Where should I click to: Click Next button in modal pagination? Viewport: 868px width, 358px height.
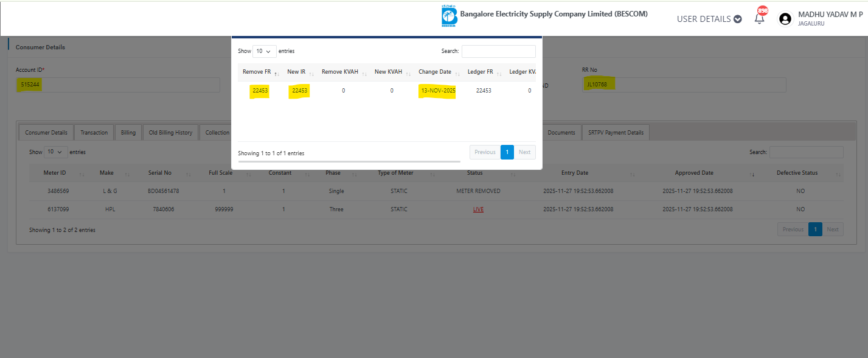[x=524, y=152]
